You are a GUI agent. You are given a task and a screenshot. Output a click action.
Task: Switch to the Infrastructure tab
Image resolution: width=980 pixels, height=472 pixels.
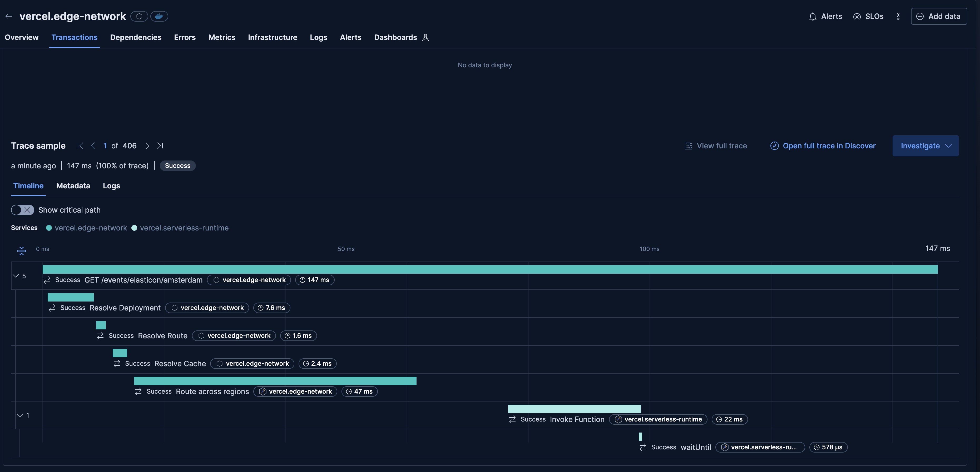click(x=273, y=38)
